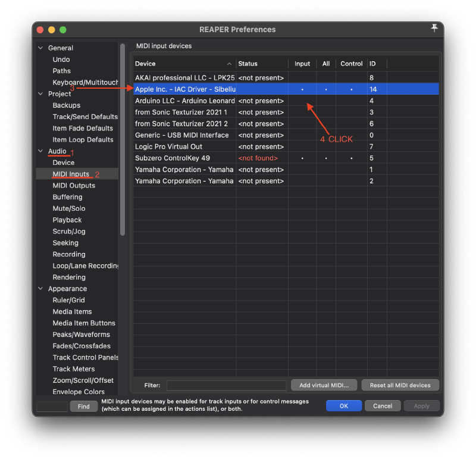Pin the preferences window with the pin icon
Screen dimensions: 476x459
434,28
